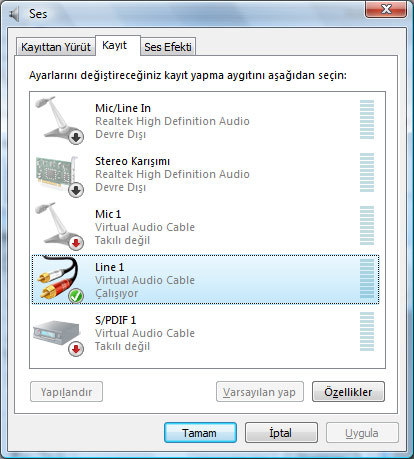This screenshot has height=459, width=414.
Task: Switch to the Kayıttan Yürüt tab
Action: (x=56, y=47)
